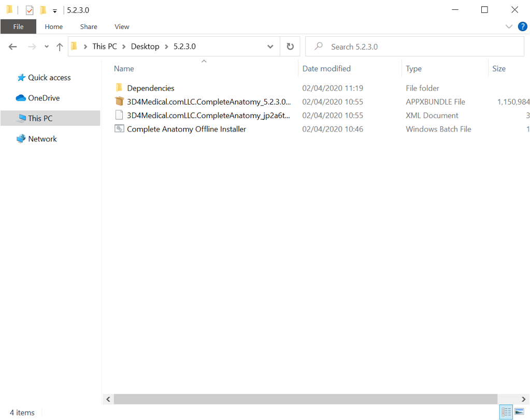This screenshot has width=530, height=420.
Task: Select the CompleteAnatomy_jp2a6t XML file name
Action: pyautogui.click(x=209, y=115)
